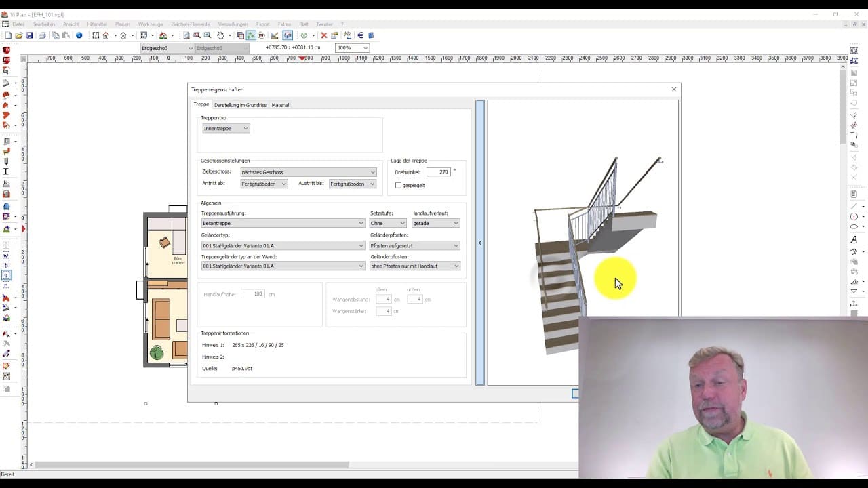Viewport: 868px width, 488px height.
Task: Click the zoom magnifier icon in toolbar
Action: pyautogui.click(x=207, y=35)
